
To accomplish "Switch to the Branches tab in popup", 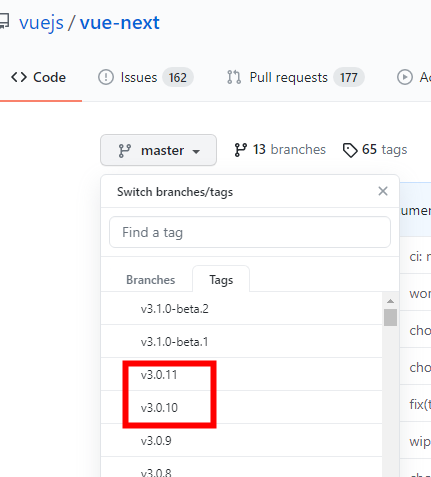I will point(150,280).
